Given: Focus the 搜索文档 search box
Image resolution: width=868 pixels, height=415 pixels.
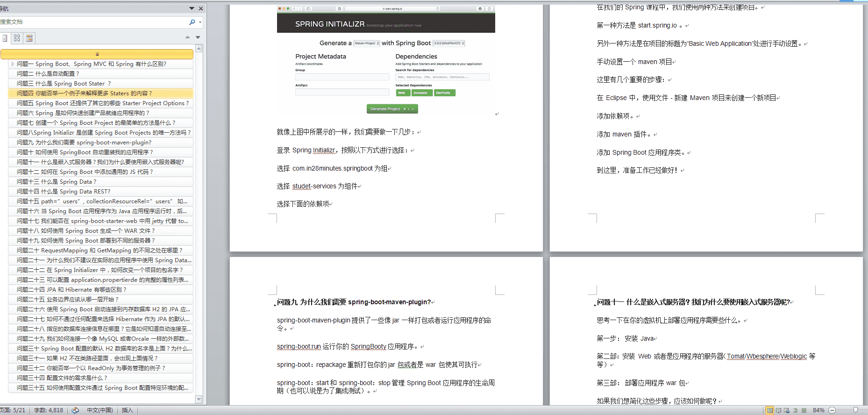Looking at the screenshot, I should coord(93,22).
